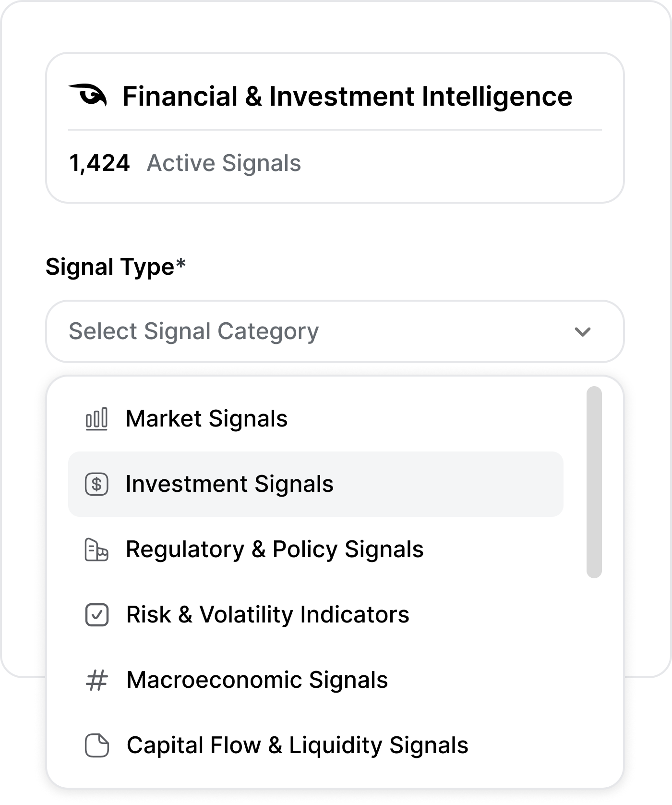This screenshot has width=672, height=805.
Task: Click the hash icon beside Macroeconomic Signals
Action: pyautogui.click(x=96, y=680)
